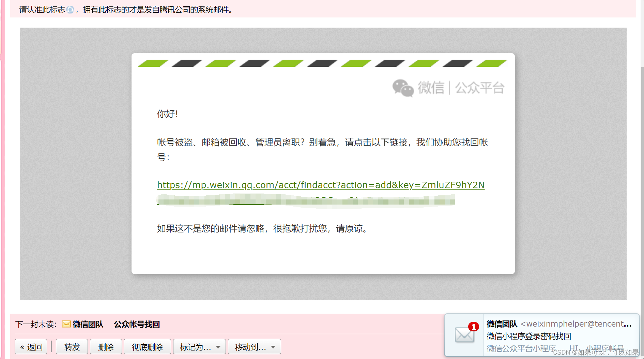This screenshot has width=644, height=359.
Task: Open the mp.weixin.qq.com account recovery link
Action: (x=320, y=185)
